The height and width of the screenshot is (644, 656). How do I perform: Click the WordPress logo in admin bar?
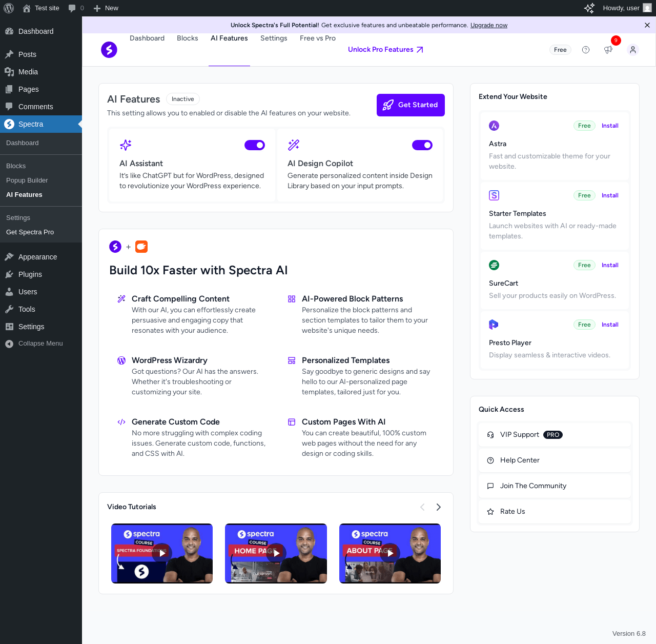(x=9, y=8)
